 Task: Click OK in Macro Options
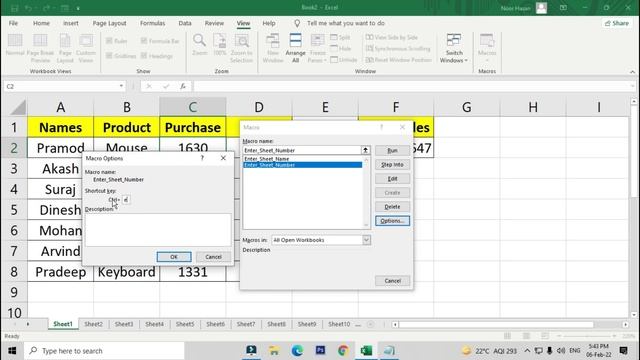[174, 257]
